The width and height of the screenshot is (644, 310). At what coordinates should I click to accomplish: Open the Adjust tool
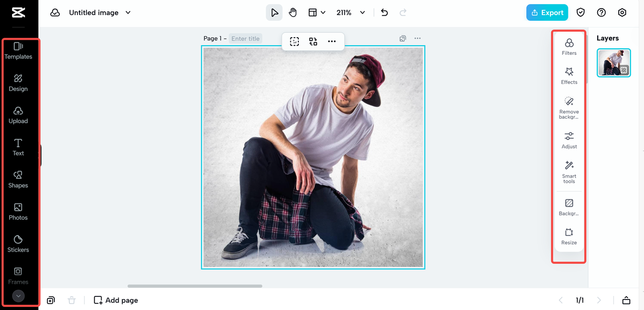[x=569, y=140]
